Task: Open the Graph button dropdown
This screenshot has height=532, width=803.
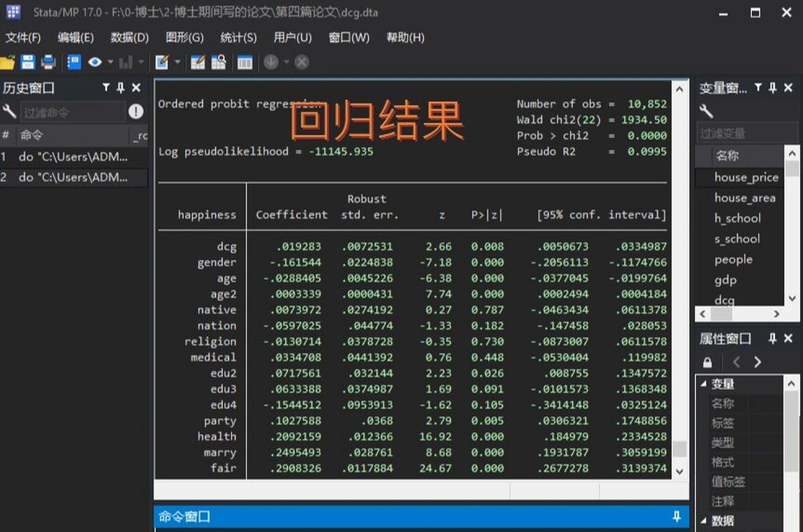Action: point(140,62)
